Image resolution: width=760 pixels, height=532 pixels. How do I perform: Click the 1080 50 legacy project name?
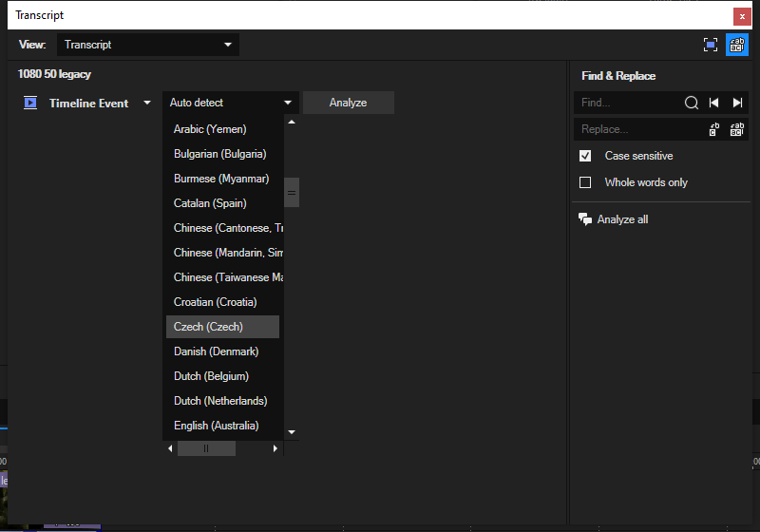pyautogui.click(x=54, y=74)
